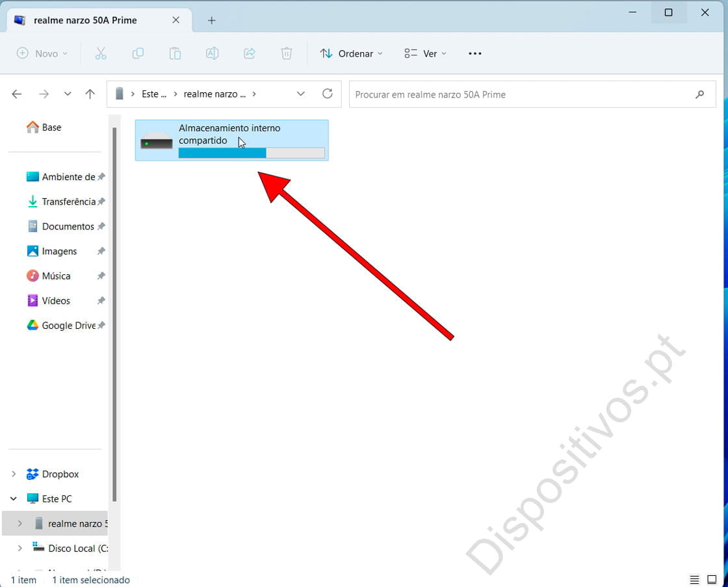Go up one folder level

pyautogui.click(x=90, y=94)
